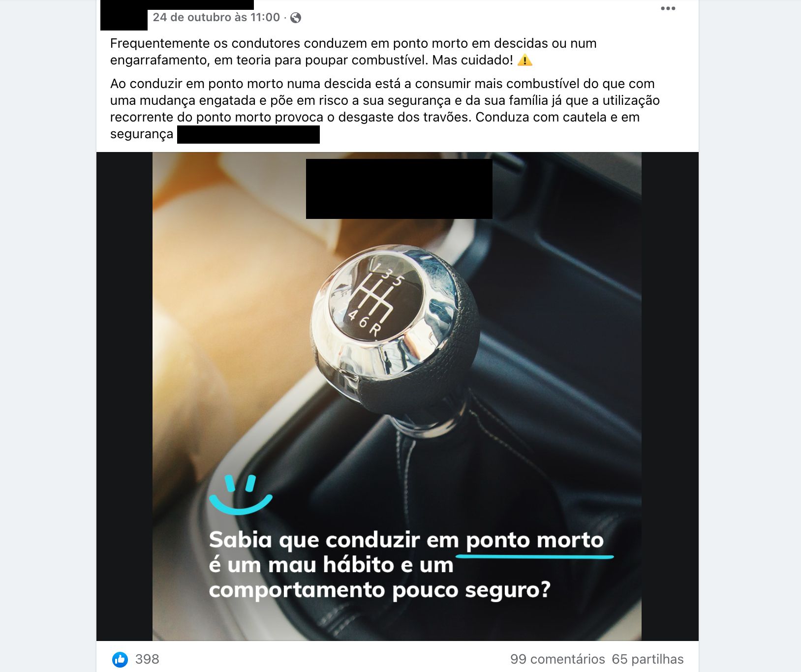Click the 'Sabia que conduzir em' headline

click(334, 540)
